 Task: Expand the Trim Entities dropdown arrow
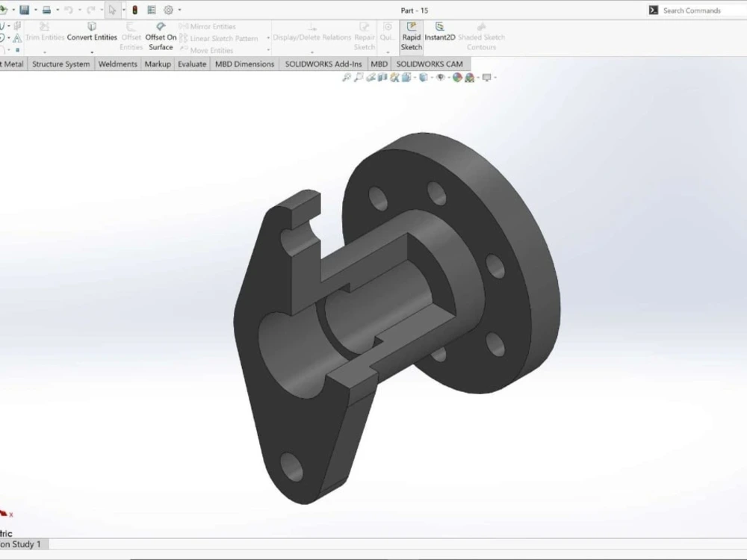[x=45, y=52]
